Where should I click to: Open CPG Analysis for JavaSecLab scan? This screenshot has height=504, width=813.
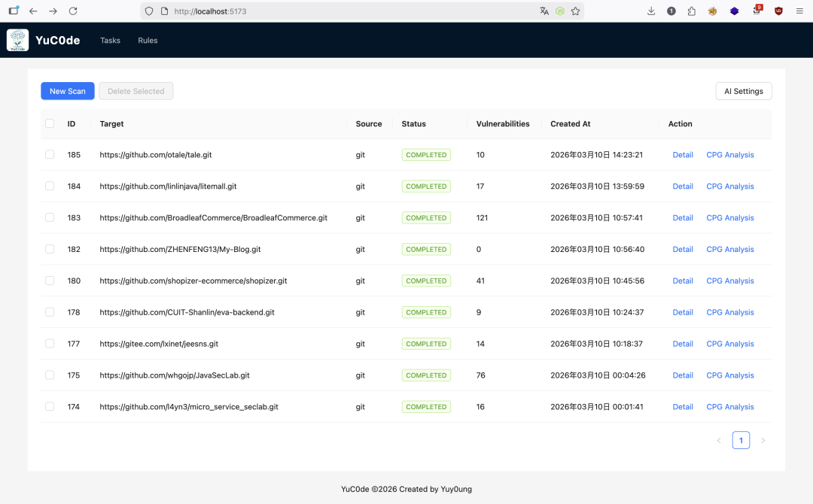click(729, 375)
